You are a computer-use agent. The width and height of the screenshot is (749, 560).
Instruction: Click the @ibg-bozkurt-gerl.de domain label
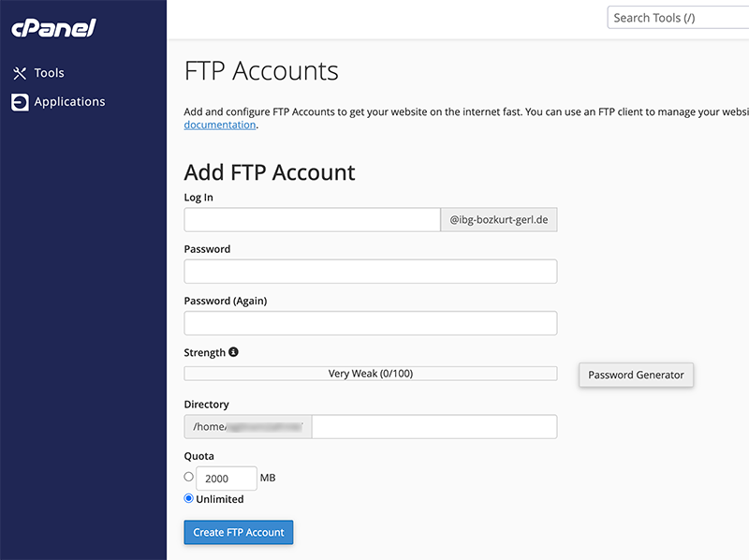498,219
